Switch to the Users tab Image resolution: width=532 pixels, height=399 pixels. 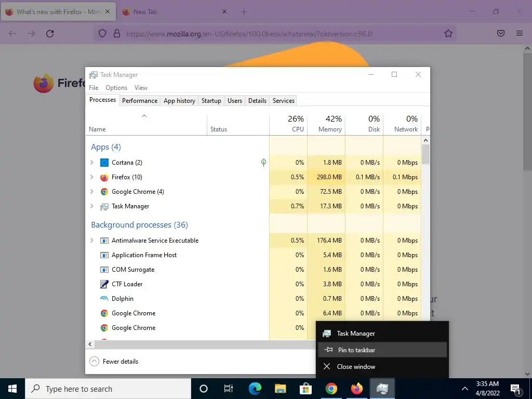pos(235,101)
